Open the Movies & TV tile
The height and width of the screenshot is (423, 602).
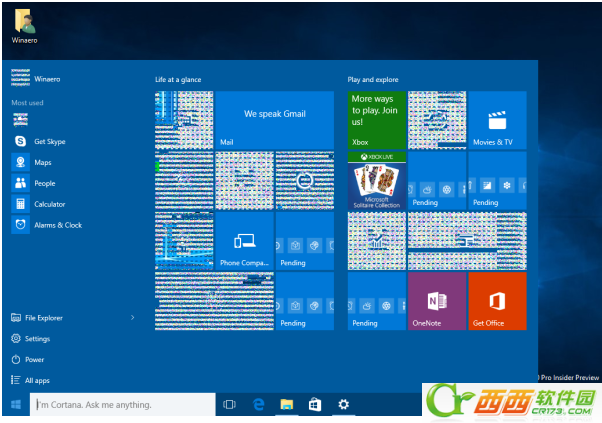coord(497,120)
